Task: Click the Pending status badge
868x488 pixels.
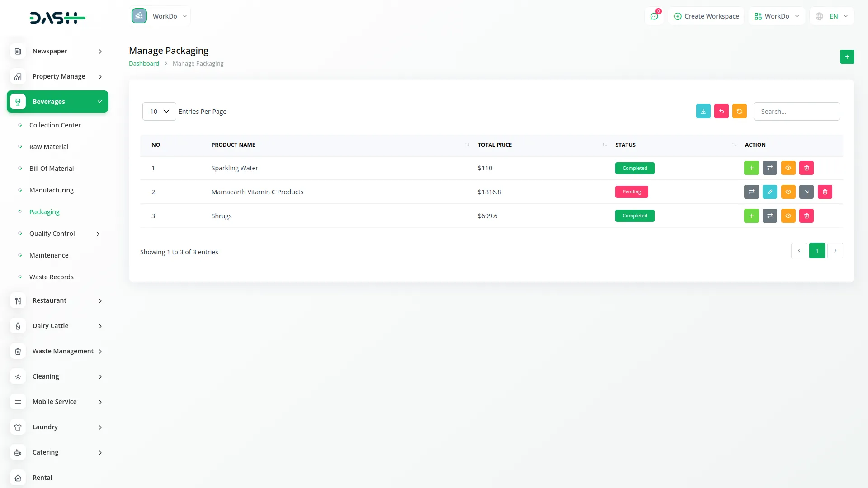Action: tap(631, 192)
